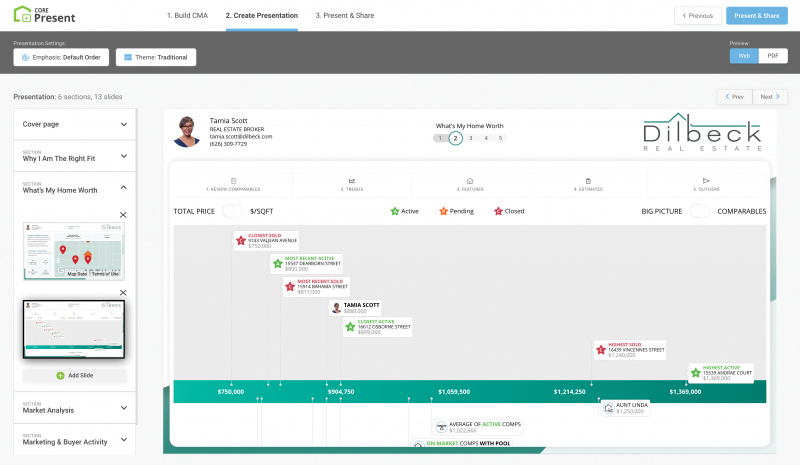This screenshot has width=800, height=465.
Task: Select slide step 3 indicator
Action: point(470,138)
